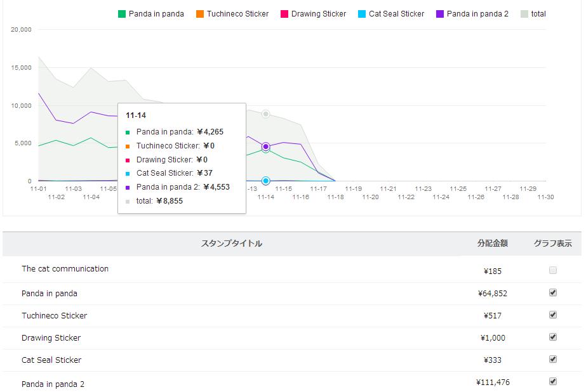This screenshot has width=586, height=392.
Task: Click pink Drawing Sticker legend swatch
Action: [285, 14]
